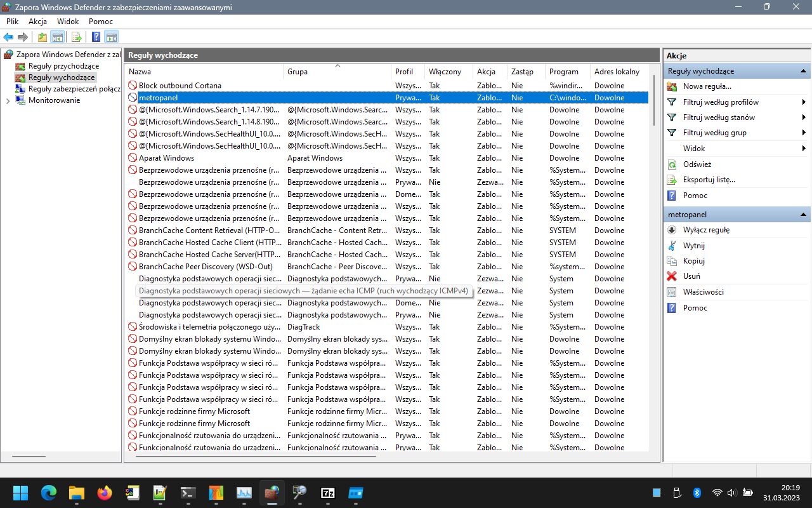Sort rules by the Włączony column header
812x508 pixels.
point(449,72)
